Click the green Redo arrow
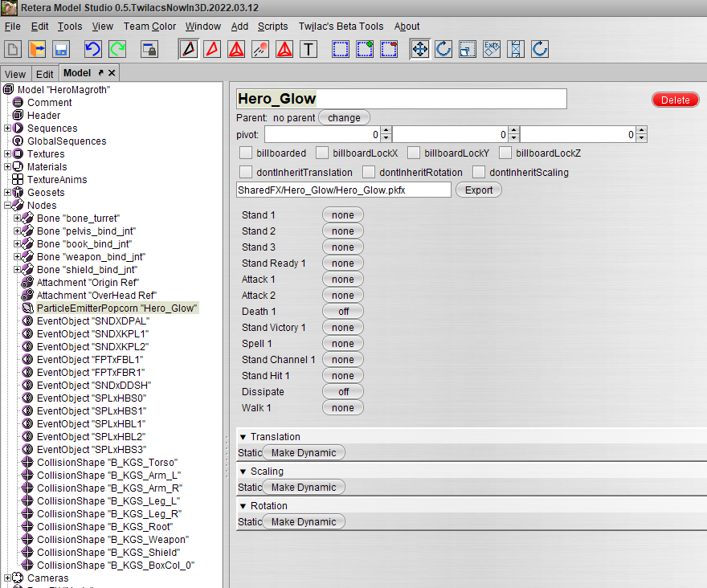 click(x=117, y=49)
